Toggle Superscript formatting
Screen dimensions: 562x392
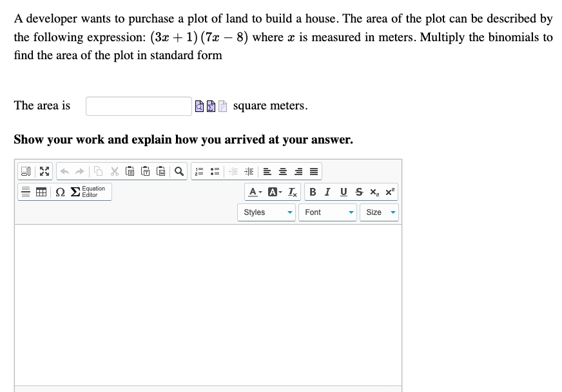(x=390, y=192)
